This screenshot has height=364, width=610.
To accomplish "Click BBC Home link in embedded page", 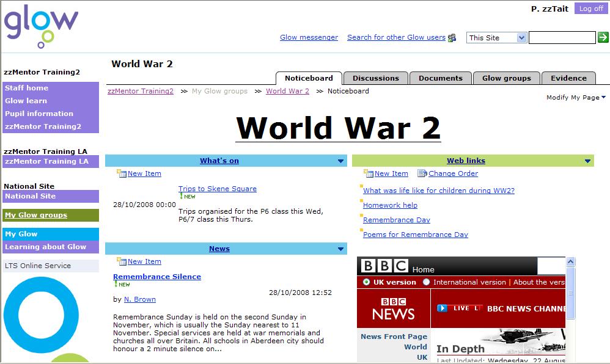I will pos(423,269).
